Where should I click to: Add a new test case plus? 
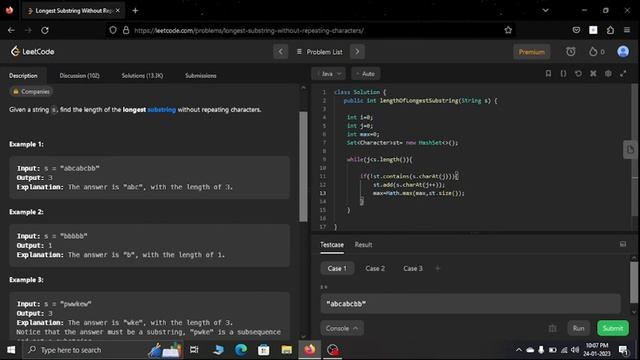(x=438, y=268)
